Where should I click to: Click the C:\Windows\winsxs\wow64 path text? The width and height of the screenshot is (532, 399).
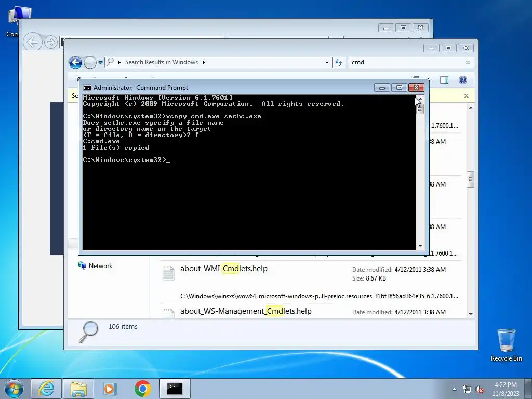coord(319,296)
